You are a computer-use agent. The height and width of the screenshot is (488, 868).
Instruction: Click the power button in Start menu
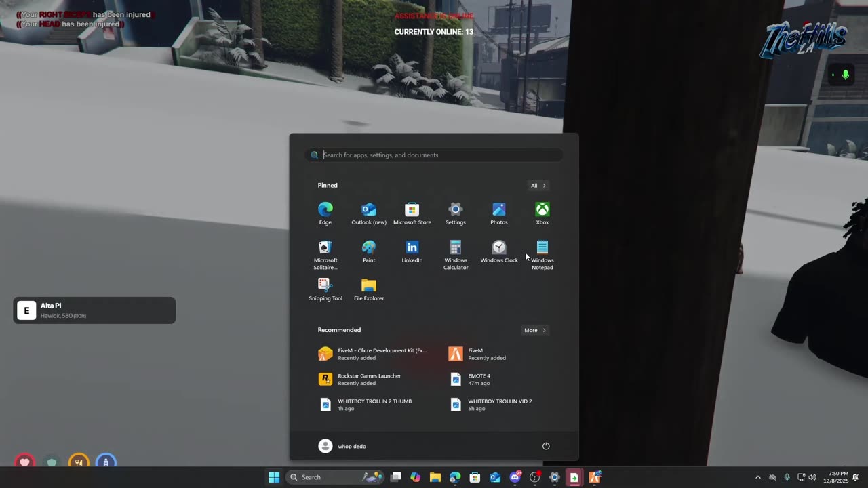click(546, 446)
